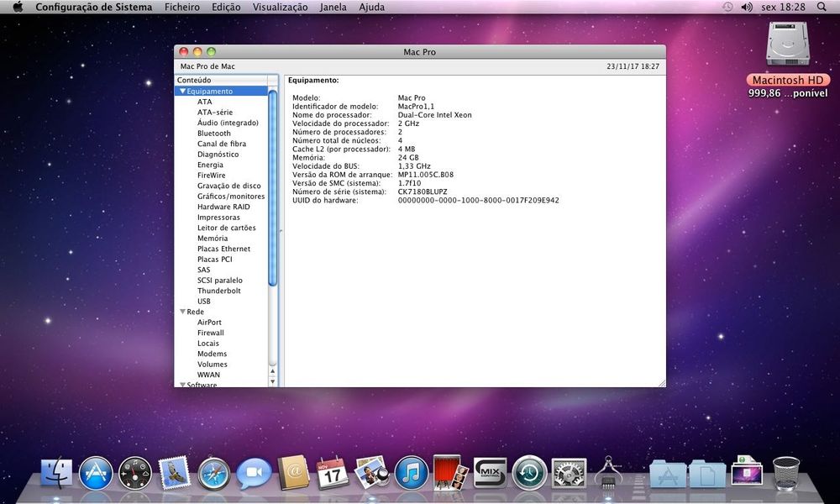Open the Janela menu

333,7
